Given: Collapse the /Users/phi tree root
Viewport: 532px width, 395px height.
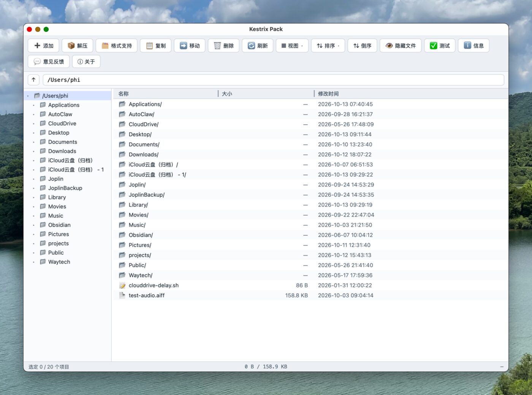Looking at the screenshot, I should [28, 96].
